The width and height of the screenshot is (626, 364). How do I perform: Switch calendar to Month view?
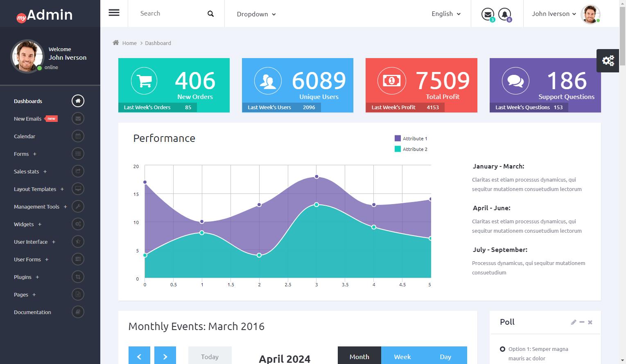(359, 355)
